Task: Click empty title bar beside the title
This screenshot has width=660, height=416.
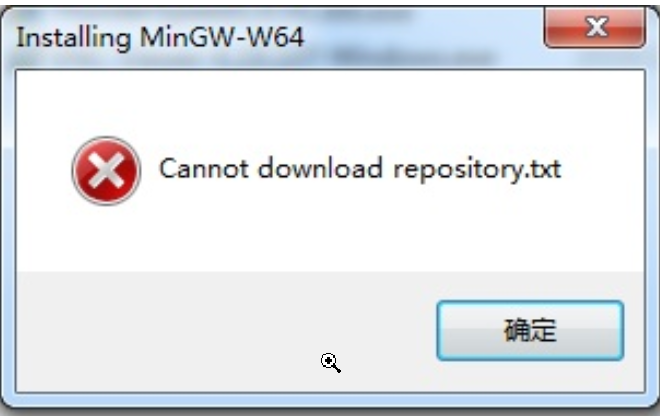Action: pos(421,38)
